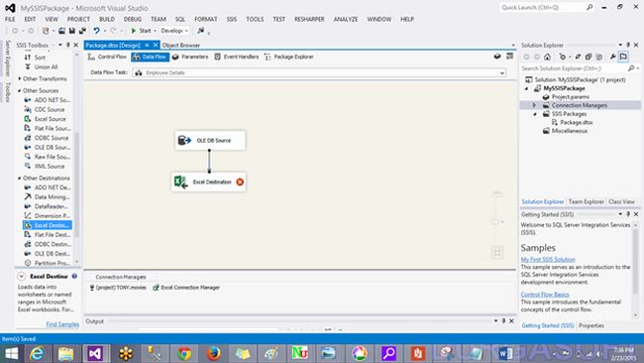This screenshot has width=644, height=363.
Task: Select Project.params in Solution Explorer
Action: click(x=566, y=97)
